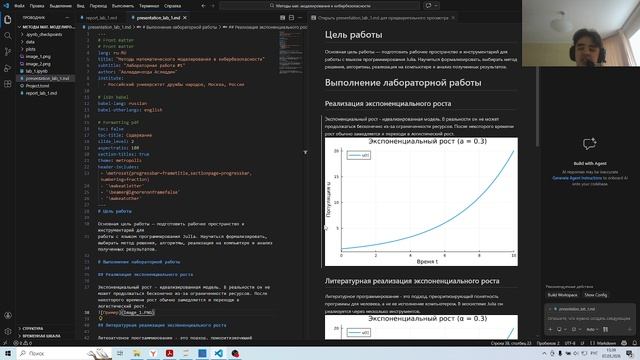Viewport: 640px width, 360px height.
Task: Open the Auto model picker dropdown
Action: point(592,329)
